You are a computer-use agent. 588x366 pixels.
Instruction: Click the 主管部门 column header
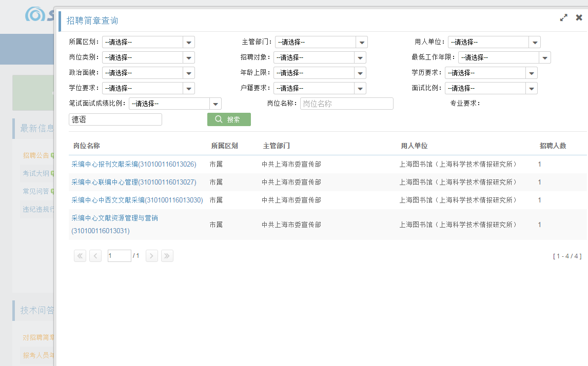click(x=277, y=146)
